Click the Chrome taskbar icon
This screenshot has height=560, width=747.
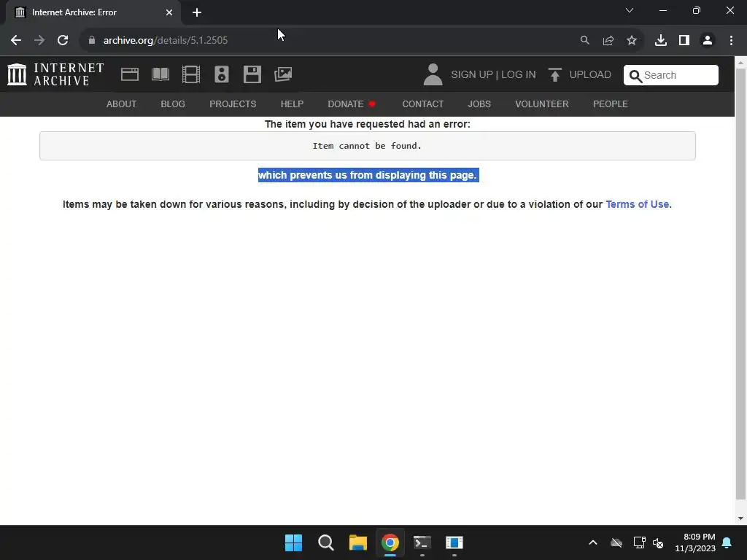coord(390,542)
